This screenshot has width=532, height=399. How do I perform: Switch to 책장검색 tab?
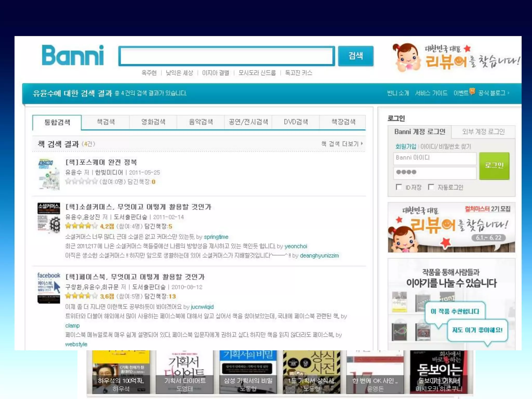(343, 122)
